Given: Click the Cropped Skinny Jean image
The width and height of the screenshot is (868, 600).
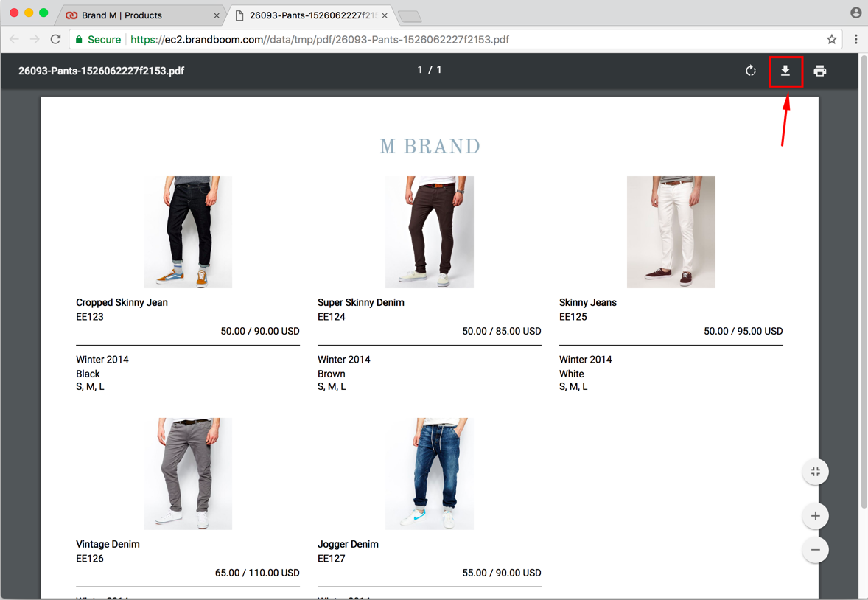Looking at the screenshot, I should (x=188, y=232).
